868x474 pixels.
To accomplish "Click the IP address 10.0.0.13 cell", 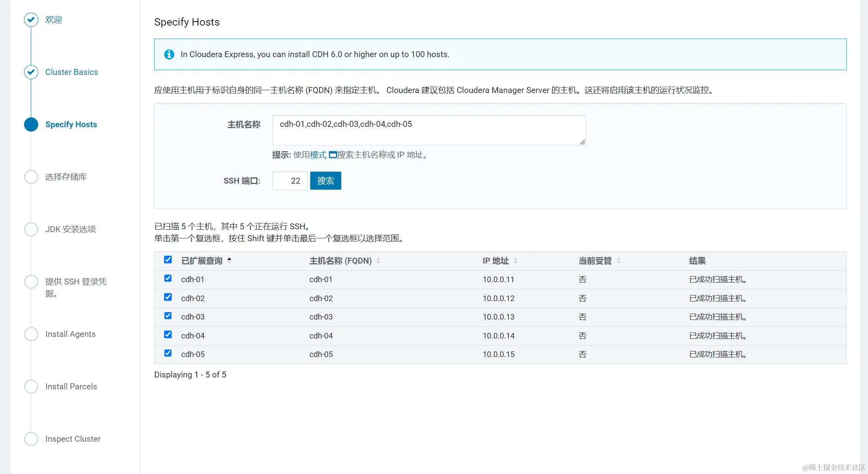I will 498,317.
